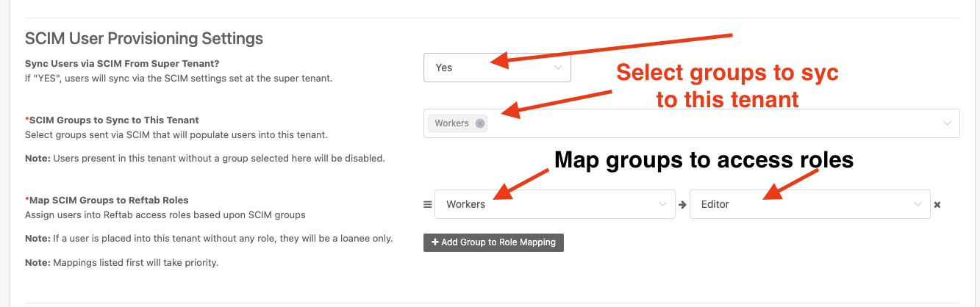Click the SCIM Groups to Sync label
This screenshot has height=307, width=980.
coord(112,120)
